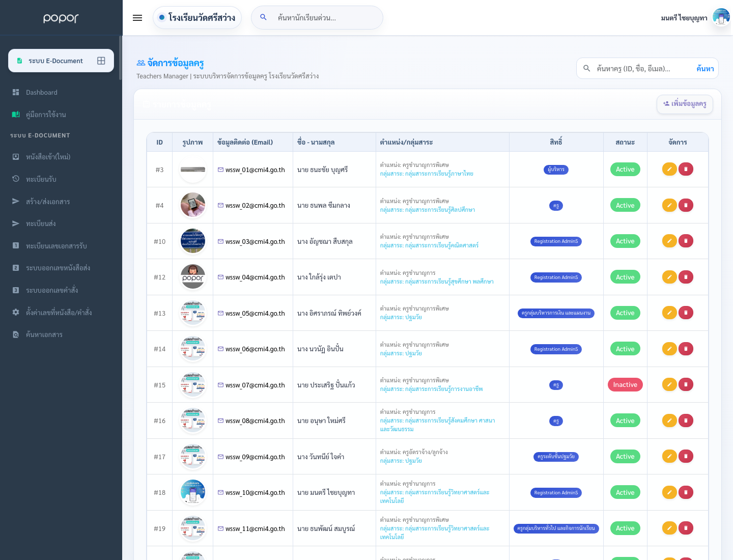This screenshot has height=560, width=733.
Task: Click the hamburger menu icon in header
Action: (137, 18)
